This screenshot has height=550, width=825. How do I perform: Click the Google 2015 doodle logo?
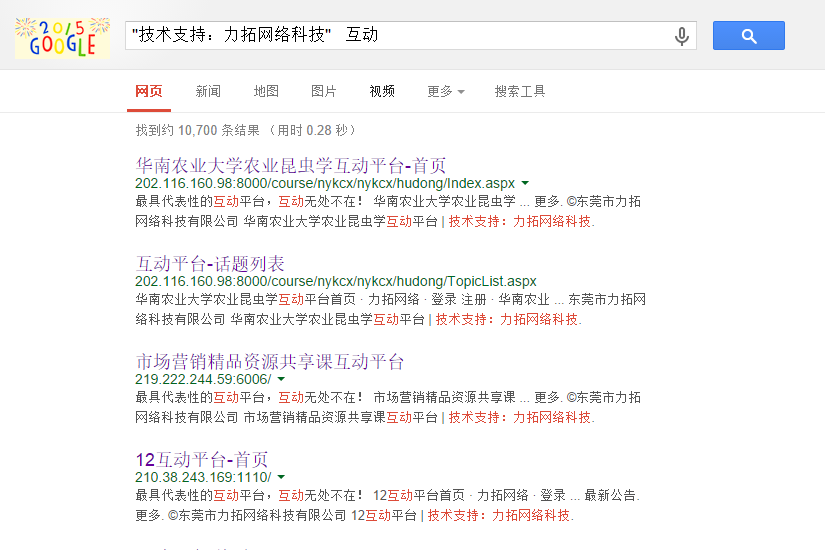pyautogui.click(x=63, y=37)
